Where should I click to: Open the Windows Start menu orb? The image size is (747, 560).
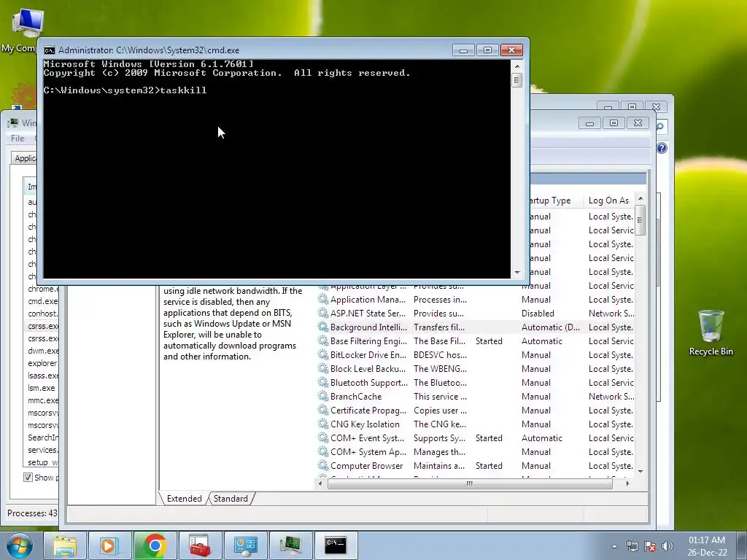(x=19, y=545)
